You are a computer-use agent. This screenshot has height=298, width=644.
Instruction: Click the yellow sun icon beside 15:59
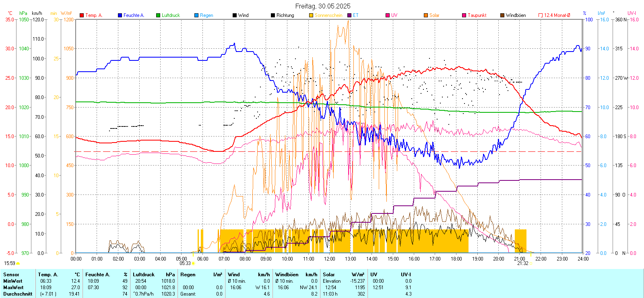coord(18,263)
